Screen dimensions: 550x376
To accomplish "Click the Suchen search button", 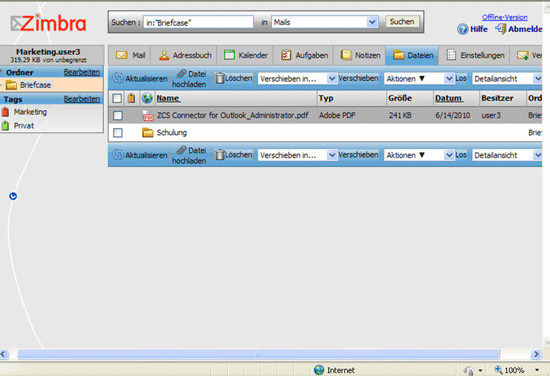I will pos(402,22).
